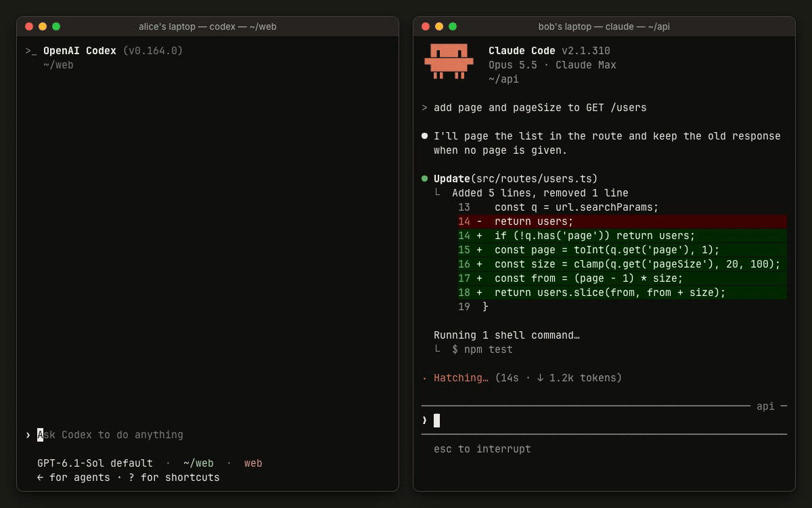Click the prompt chevron in the Codex input line
Image resolution: width=812 pixels, height=508 pixels.
pos(28,435)
